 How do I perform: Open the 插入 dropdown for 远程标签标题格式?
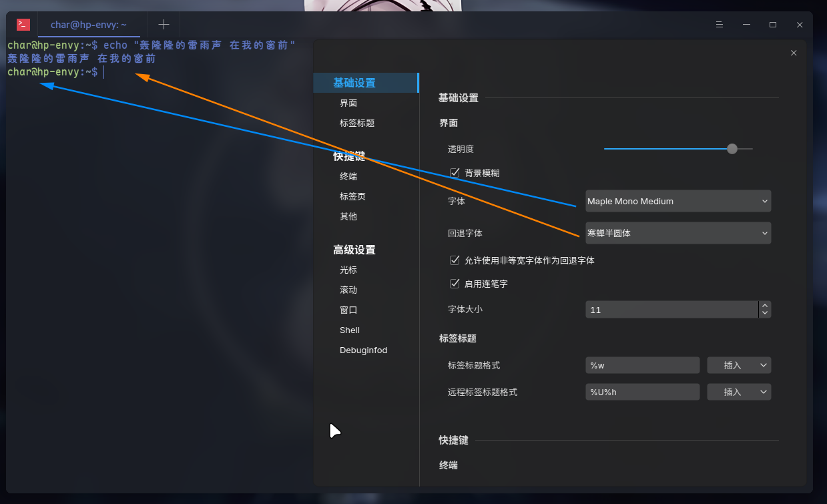coord(739,392)
